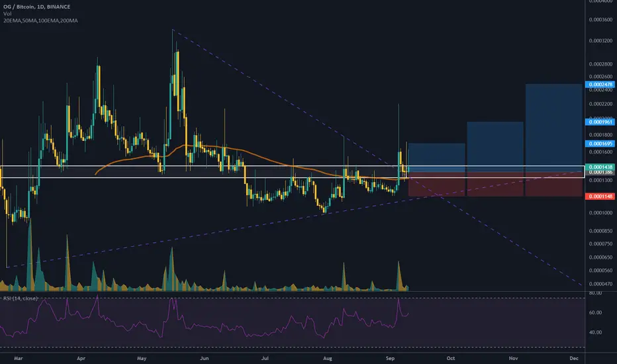The image size is (617, 364).
Task: Click the 0.0000650 price axis tick
Action: click(x=600, y=257)
